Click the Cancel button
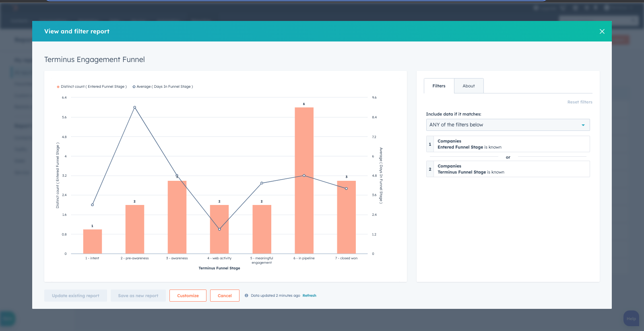The image size is (644, 331). point(225,296)
